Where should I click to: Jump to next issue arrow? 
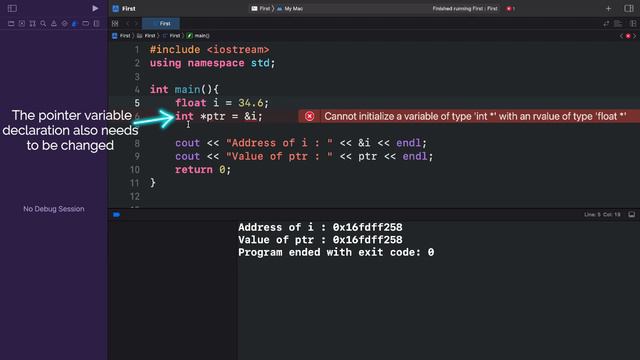click(x=635, y=36)
